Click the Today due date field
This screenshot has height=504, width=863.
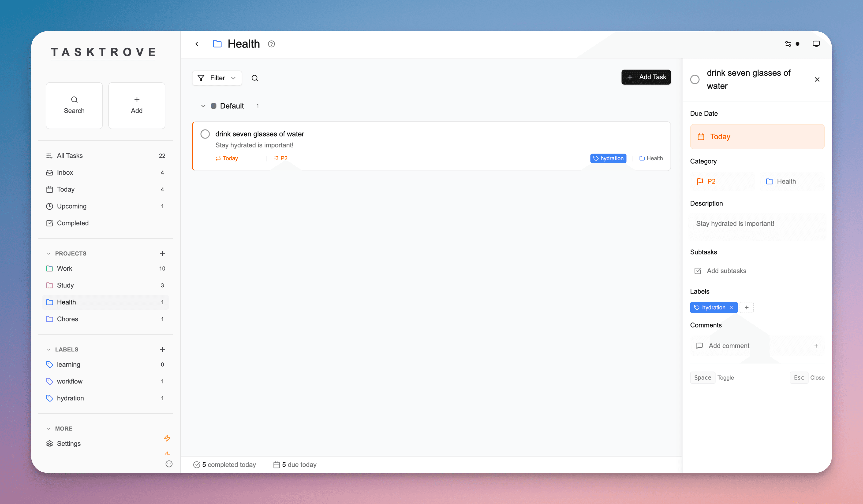(757, 136)
